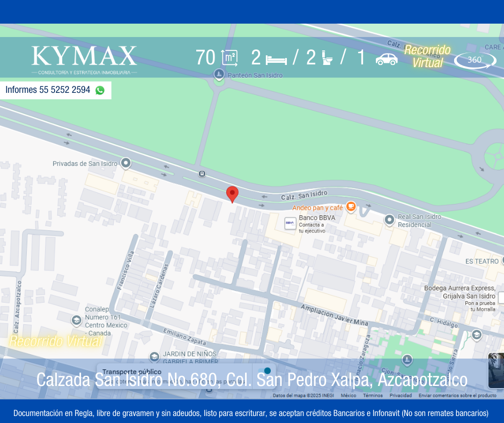
Task: Click the Francisco Villa street label
Action: pos(125,271)
